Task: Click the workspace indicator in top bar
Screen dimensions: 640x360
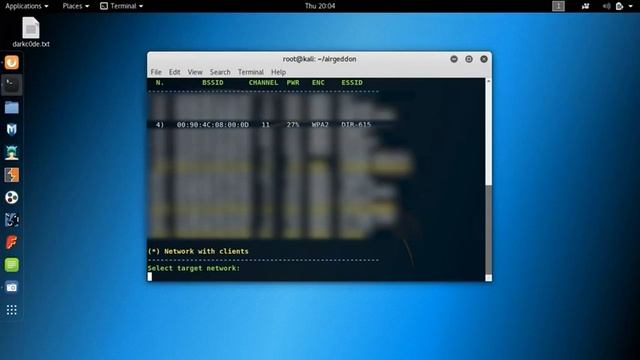Action: 558,6
